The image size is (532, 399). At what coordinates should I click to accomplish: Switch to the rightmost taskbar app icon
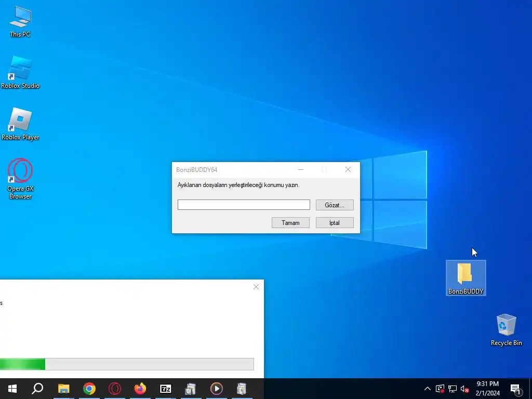[242, 389]
